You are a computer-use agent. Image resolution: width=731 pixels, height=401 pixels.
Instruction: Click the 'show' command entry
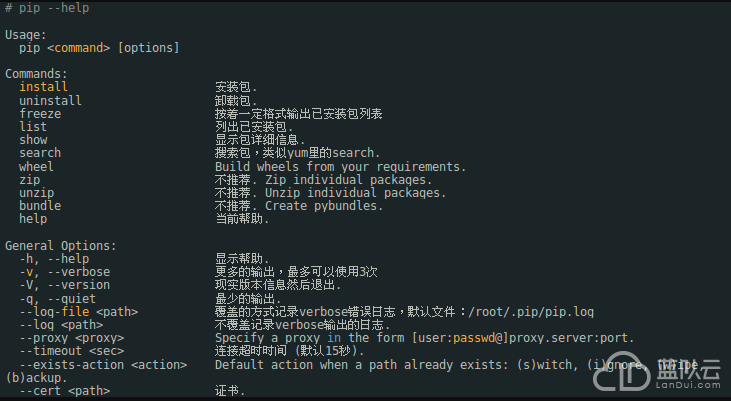(33, 140)
